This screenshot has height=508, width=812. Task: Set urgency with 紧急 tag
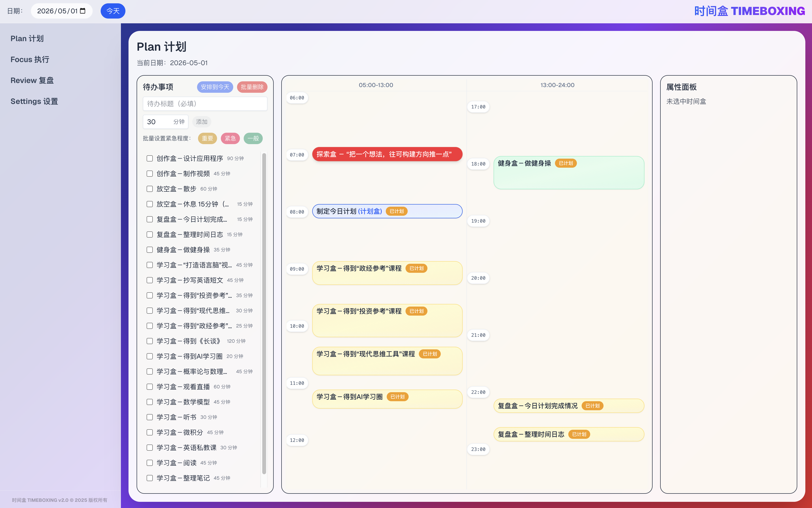click(230, 138)
